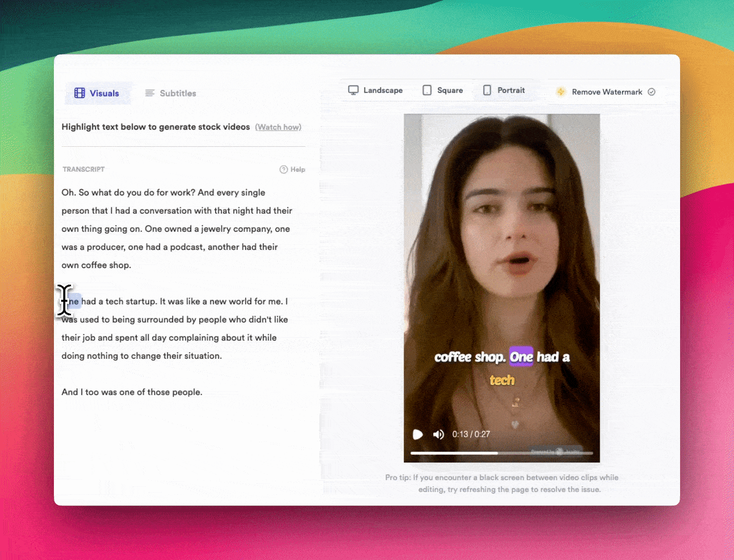Select Landscape aspect ratio

click(x=375, y=90)
